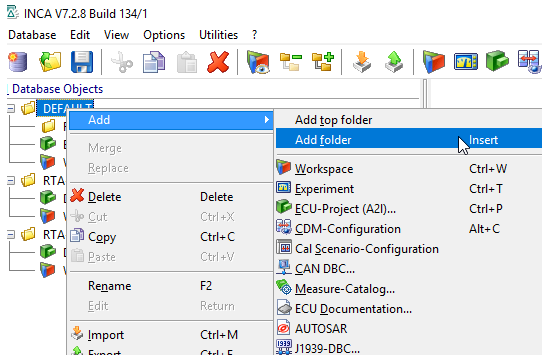
Task: Click the red X Delete toolbar icon
Action: [x=218, y=62]
